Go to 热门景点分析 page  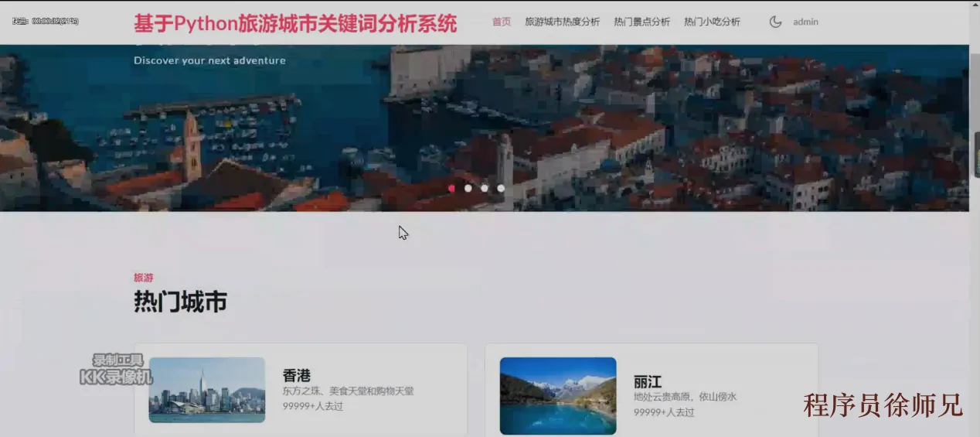tap(641, 22)
